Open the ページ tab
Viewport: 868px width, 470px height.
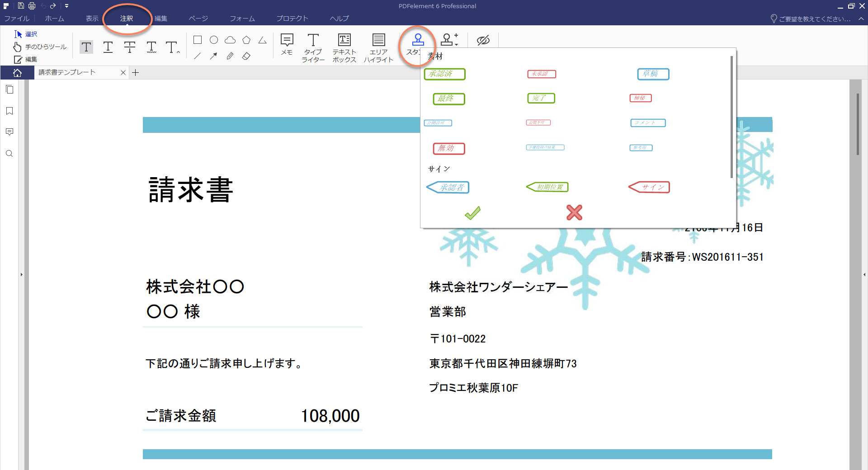[198, 19]
